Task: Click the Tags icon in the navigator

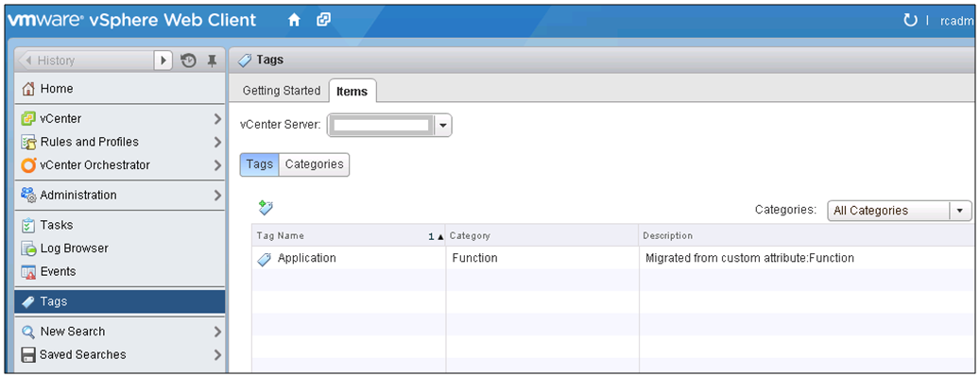Action: click(28, 302)
